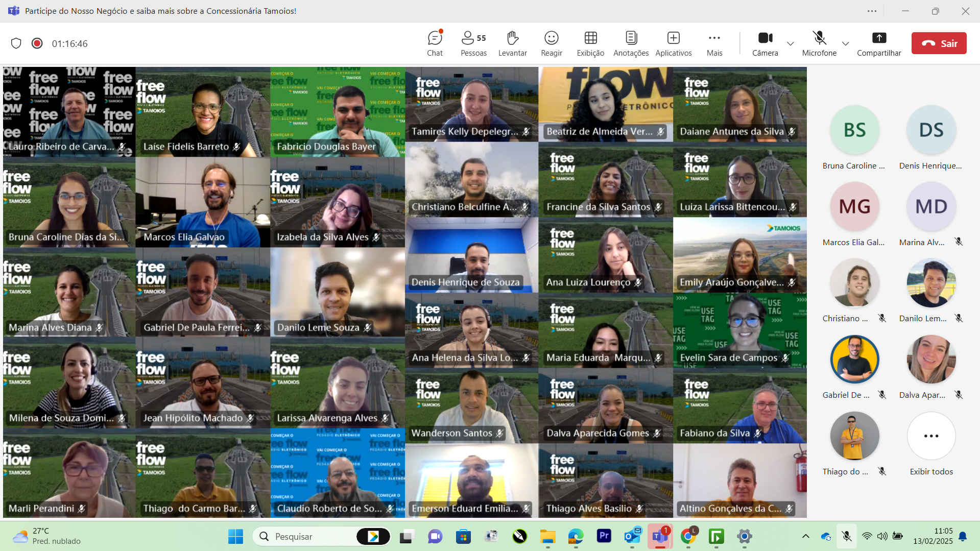Expand the Microfone options dropdown arrow
Image resolution: width=980 pixels, height=551 pixels.
point(846,43)
